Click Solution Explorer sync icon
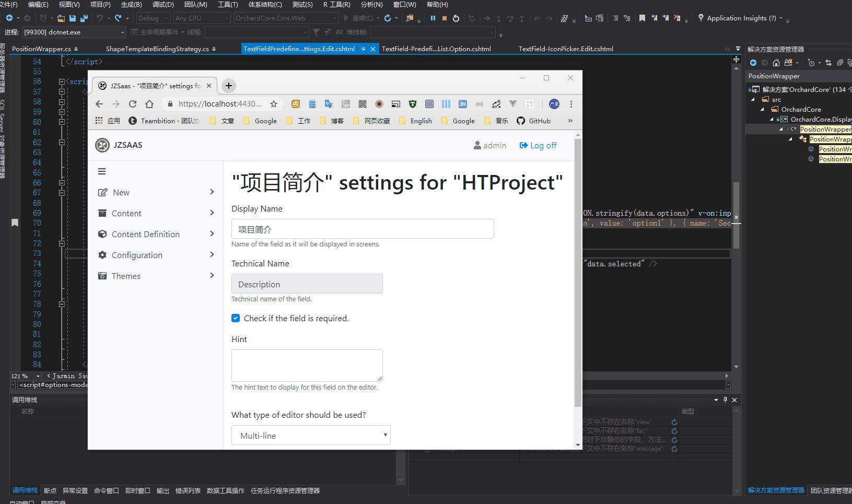 [828, 63]
